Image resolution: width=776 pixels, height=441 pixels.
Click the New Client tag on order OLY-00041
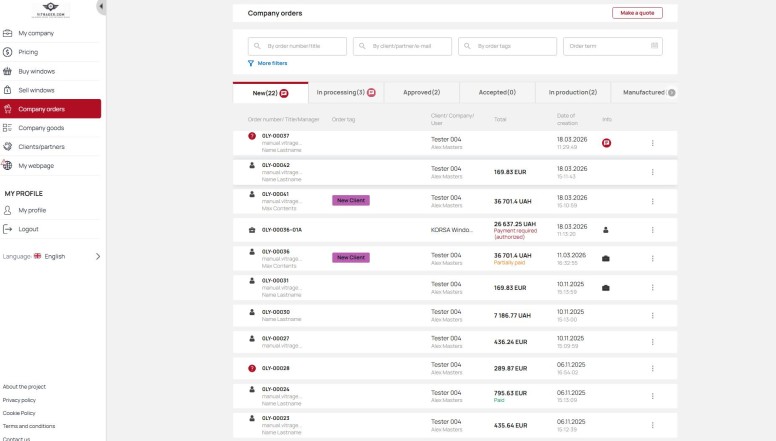pyautogui.click(x=351, y=200)
